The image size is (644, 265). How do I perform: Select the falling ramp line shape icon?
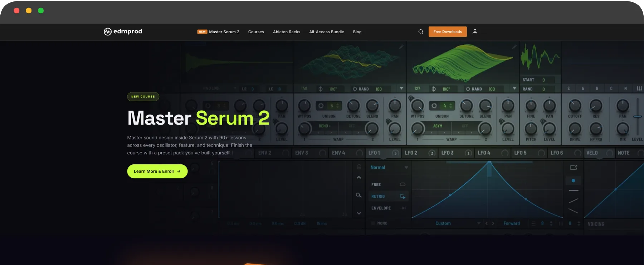point(574,211)
